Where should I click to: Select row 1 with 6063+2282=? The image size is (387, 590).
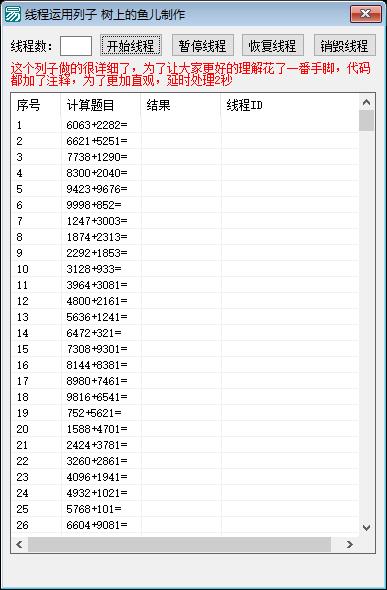[185, 125]
